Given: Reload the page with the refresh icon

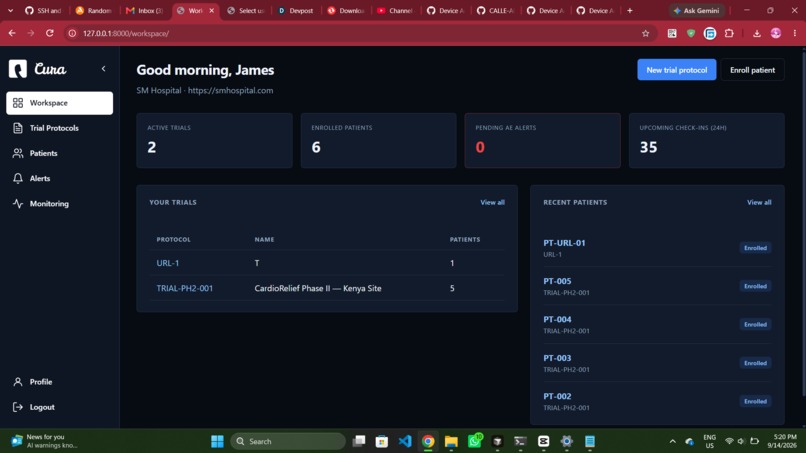Looking at the screenshot, I should [x=50, y=33].
